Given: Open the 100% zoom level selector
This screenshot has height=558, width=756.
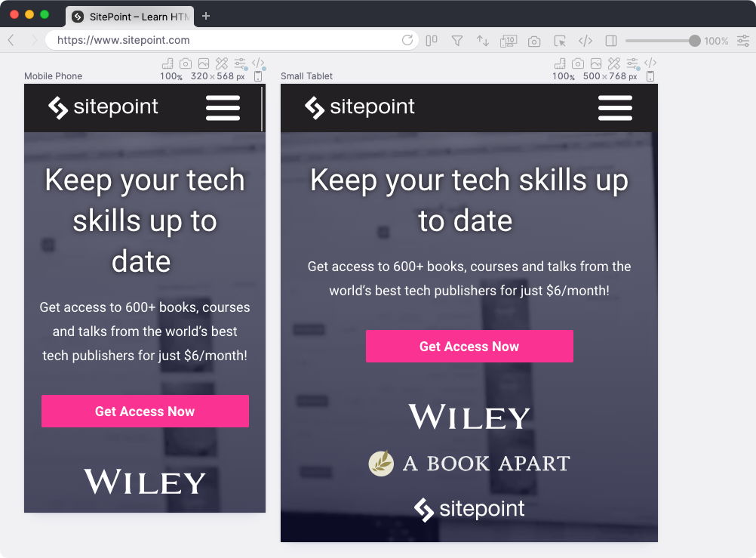Looking at the screenshot, I should pyautogui.click(x=716, y=41).
